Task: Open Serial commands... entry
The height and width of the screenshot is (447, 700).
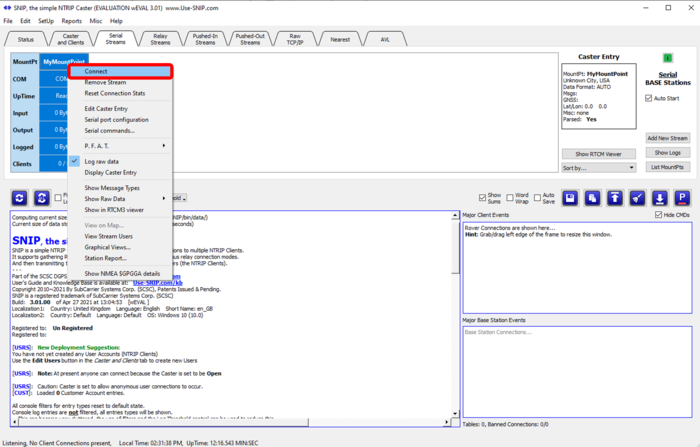Action: (109, 131)
